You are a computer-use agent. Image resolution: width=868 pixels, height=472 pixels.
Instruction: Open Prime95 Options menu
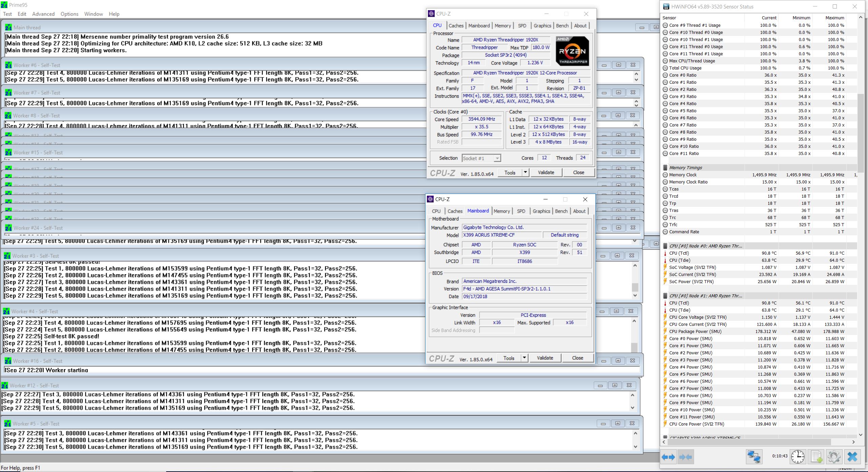70,14
